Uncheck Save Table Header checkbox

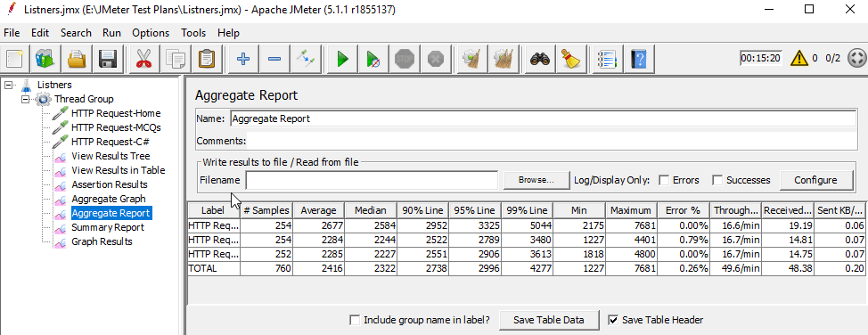tap(613, 320)
